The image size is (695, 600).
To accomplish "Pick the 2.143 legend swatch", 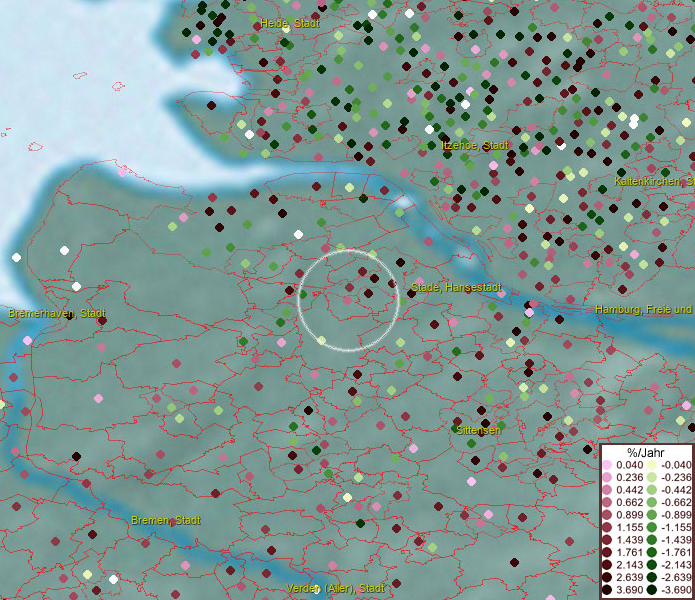I will (x=607, y=565).
